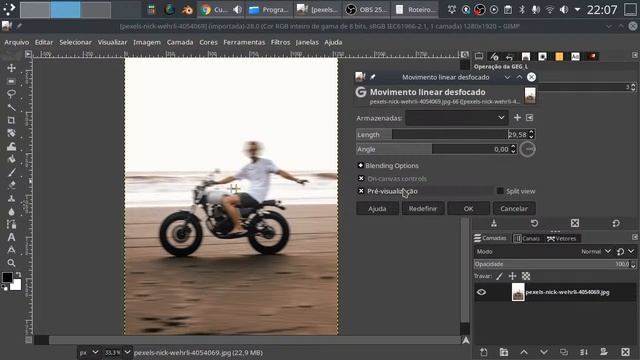640x360 pixels.
Task: Lower layer with down arrow
Action: pos(544,352)
